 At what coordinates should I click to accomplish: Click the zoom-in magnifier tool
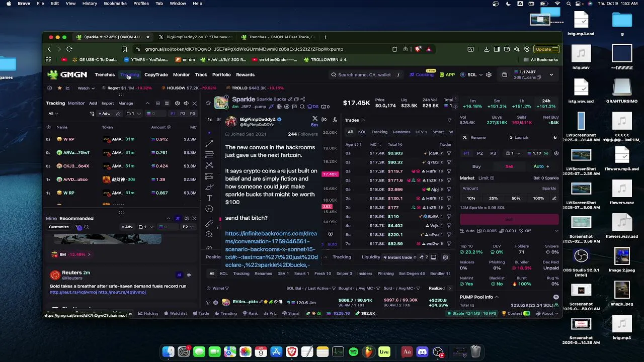click(x=210, y=234)
